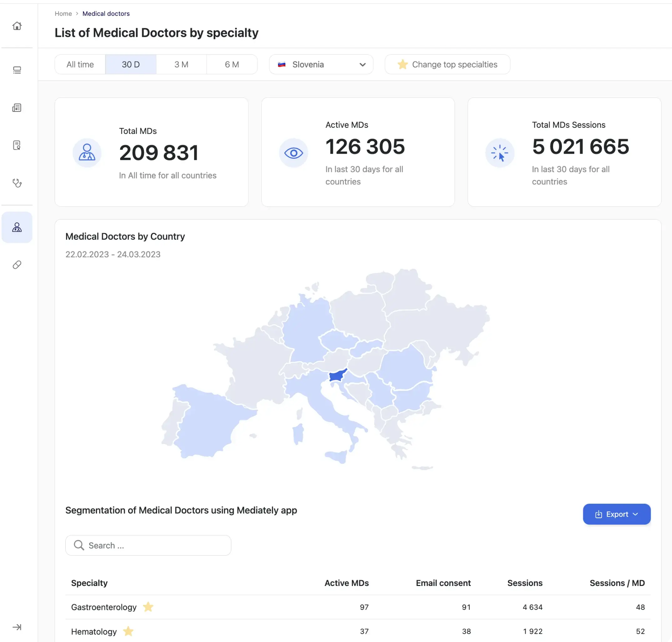Open the certificate document sidebar icon
Image resolution: width=672 pixels, height=642 pixels.
point(17,146)
